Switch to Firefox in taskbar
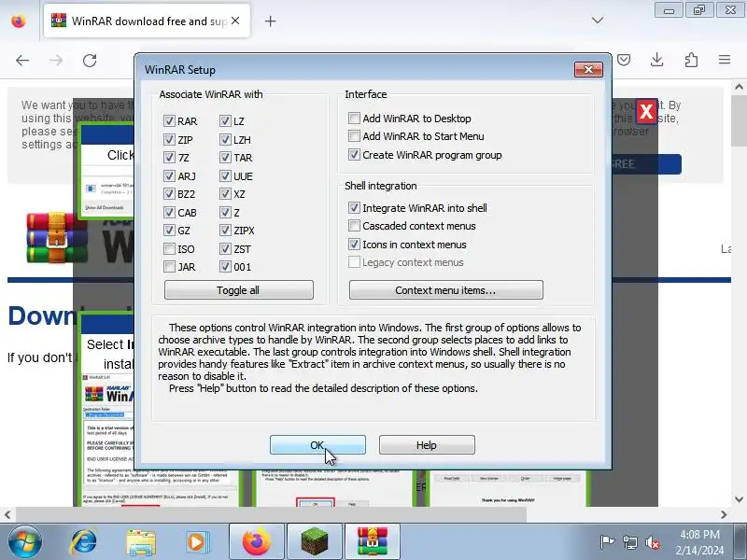Image resolution: width=747 pixels, height=560 pixels. click(257, 542)
